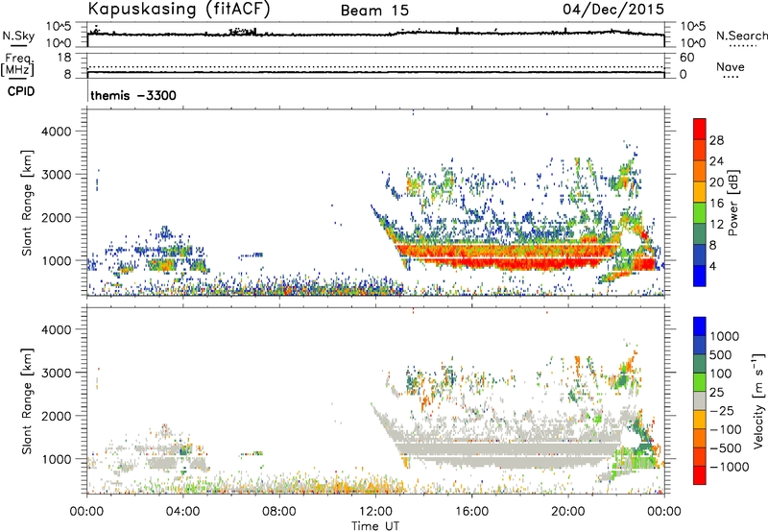Click the 'Nave' legend label
The image size is (768, 532).
click(731, 66)
